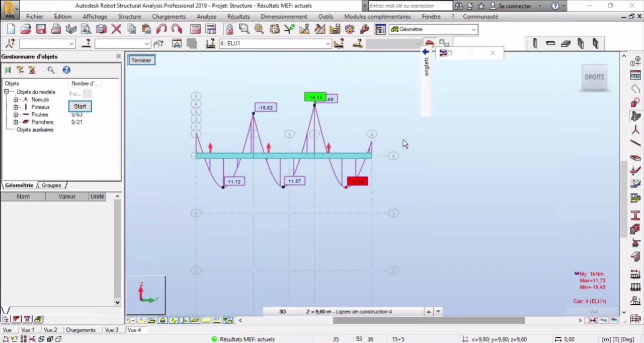Open the Géométrie layout dropdown

coord(433,30)
